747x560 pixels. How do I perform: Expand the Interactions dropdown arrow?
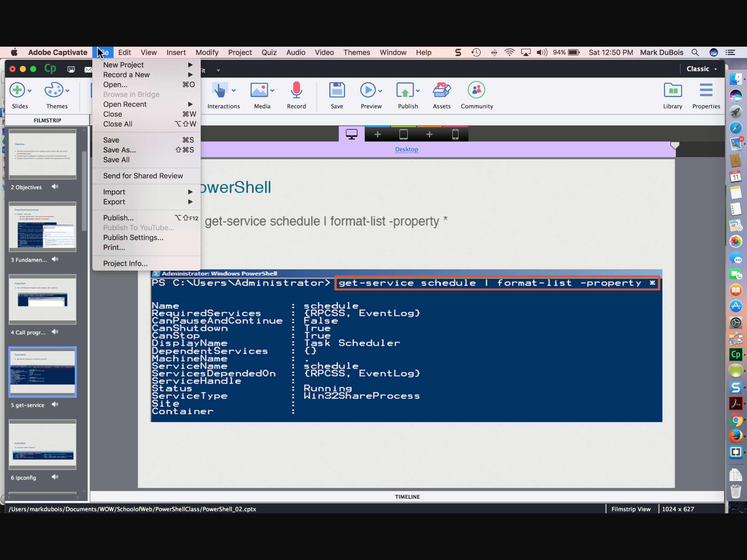[x=233, y=91]
